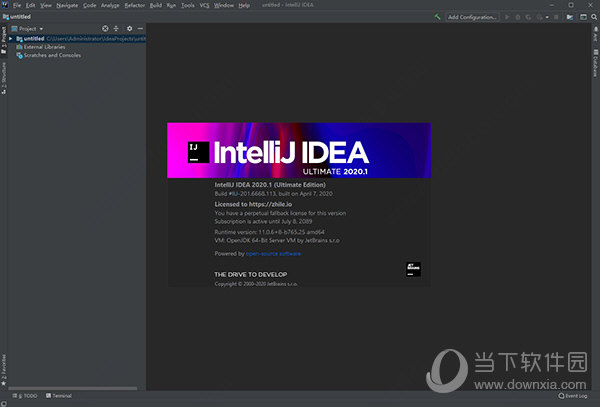
Task: Open the Add Configuration combo box
Action: pos(472,17)
